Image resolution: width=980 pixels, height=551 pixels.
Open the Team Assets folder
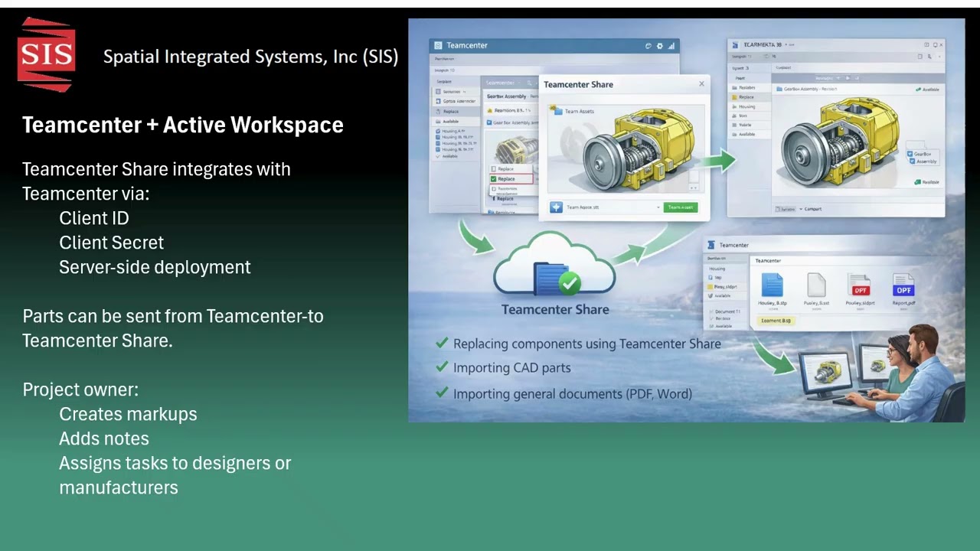pyautogui.click(x=573, y=112)
